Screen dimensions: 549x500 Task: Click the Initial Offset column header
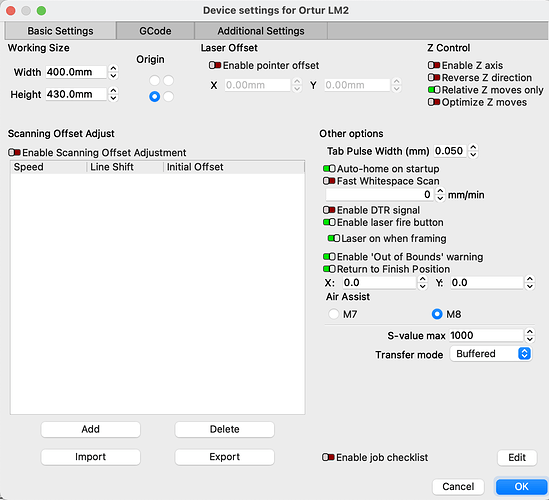(x=234, y=167)
